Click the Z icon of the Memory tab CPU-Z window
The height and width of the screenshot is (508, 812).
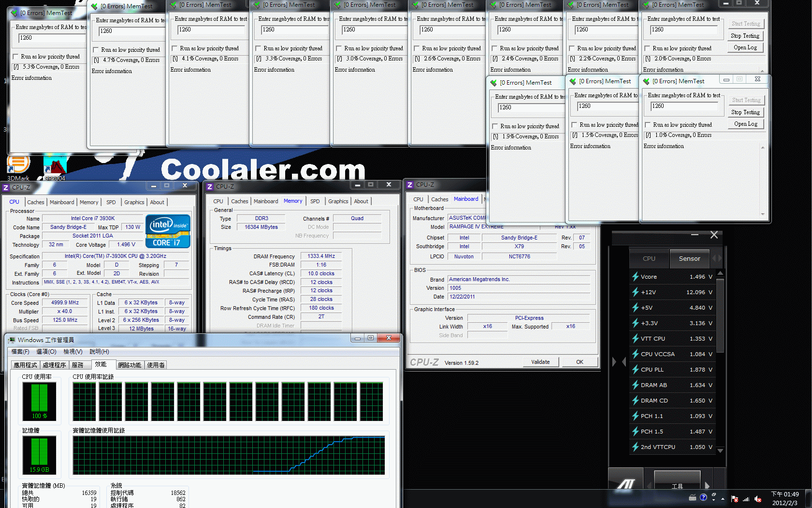click(210, 187)
